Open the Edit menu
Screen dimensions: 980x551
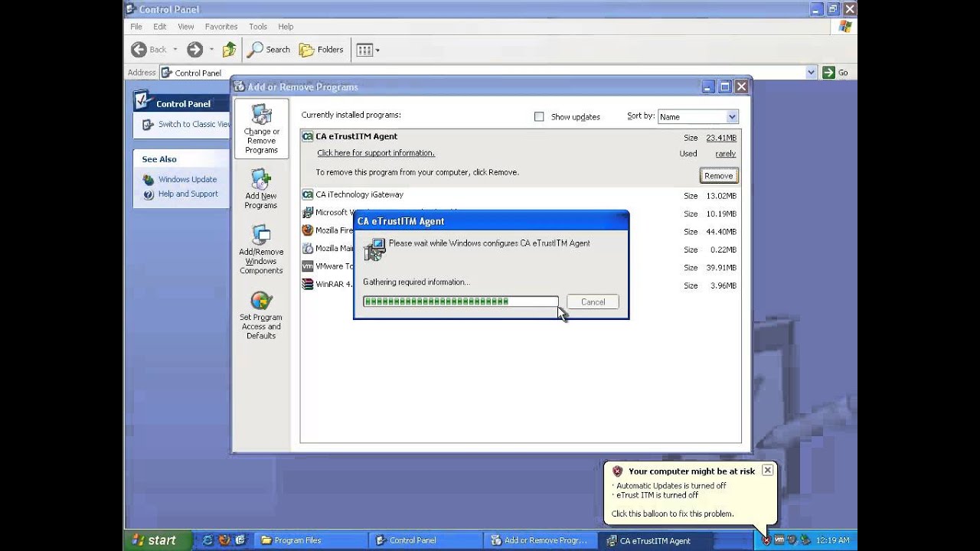(159, 27)
